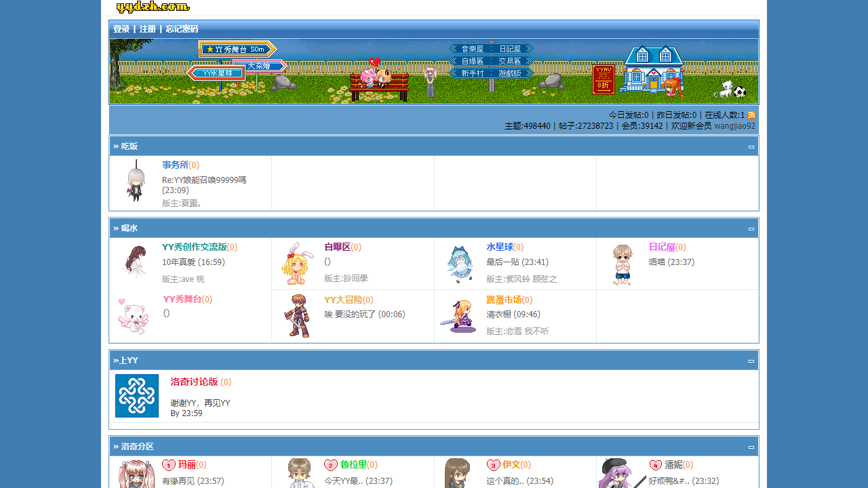Open the 跳蚤市场 forum
868x488 pixels.
[504, 300]
